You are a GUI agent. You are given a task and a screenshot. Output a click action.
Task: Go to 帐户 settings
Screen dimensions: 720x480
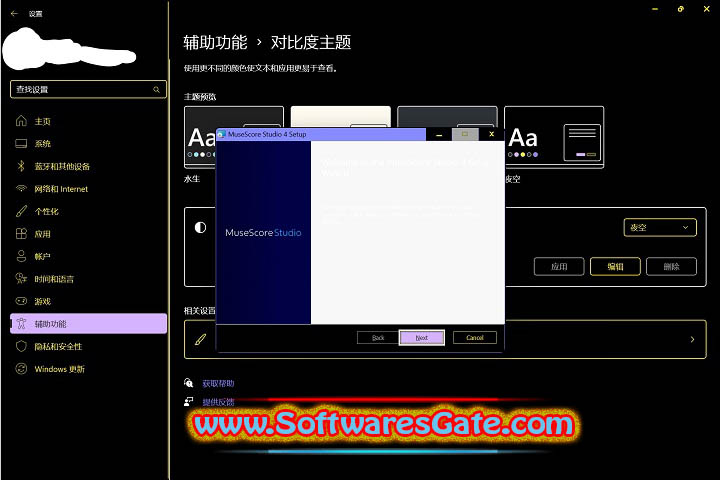tap(88, 256)
